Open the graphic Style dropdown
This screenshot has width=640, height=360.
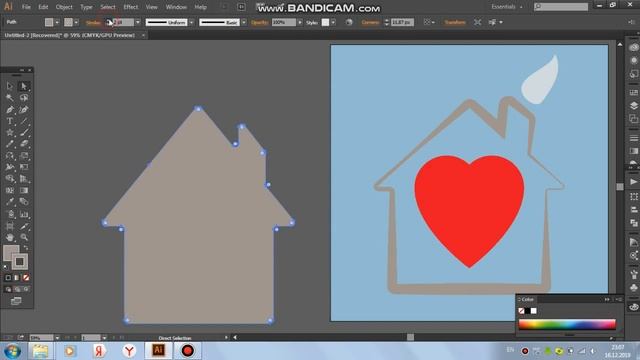tap(333, 22)
